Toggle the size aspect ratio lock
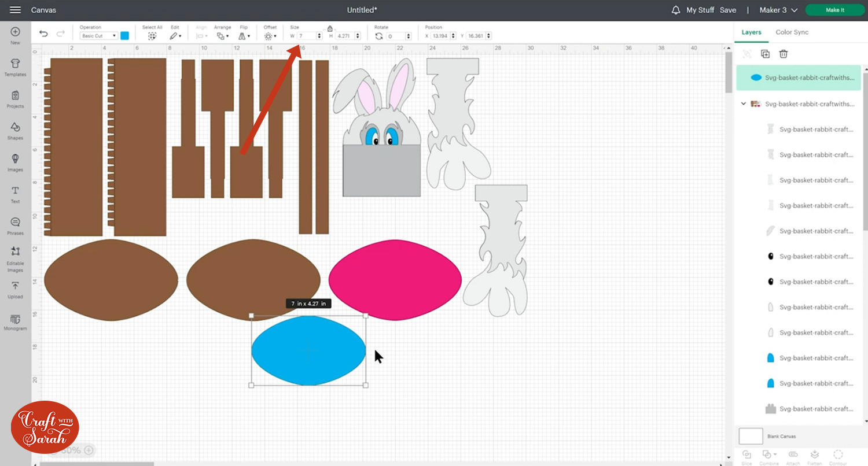The height and width of the screenshot is (466, 868). [330, 28]
